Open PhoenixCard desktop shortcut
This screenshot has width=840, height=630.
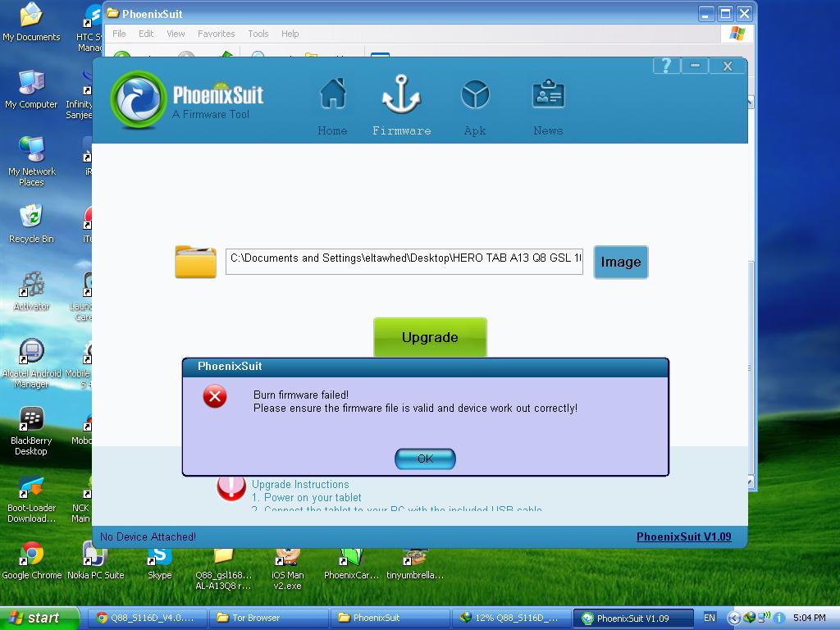click(x=351, y=564)
